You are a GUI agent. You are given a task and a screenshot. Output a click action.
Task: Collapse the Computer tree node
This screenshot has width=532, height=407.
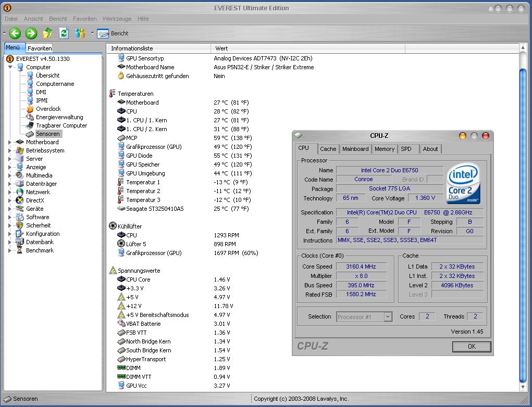tap(10, 67)
